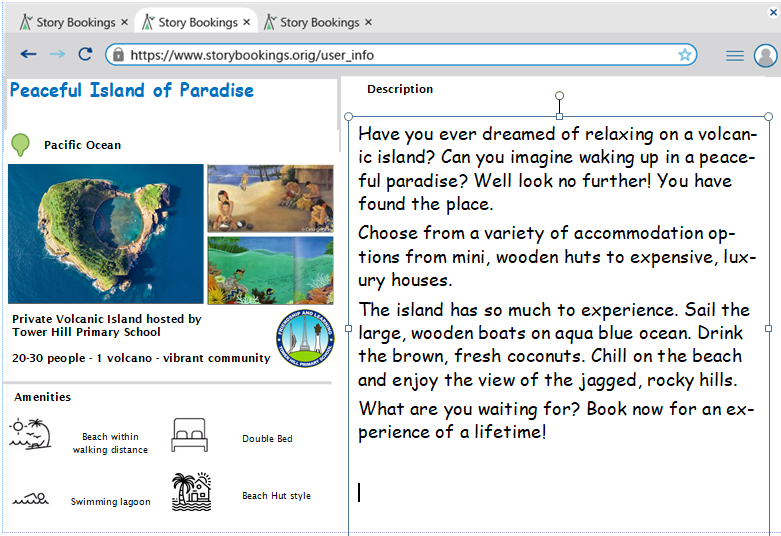Click the top-right corner handle of the text box
The height and width of the screenshot is (536, 781).
(769, 117)
